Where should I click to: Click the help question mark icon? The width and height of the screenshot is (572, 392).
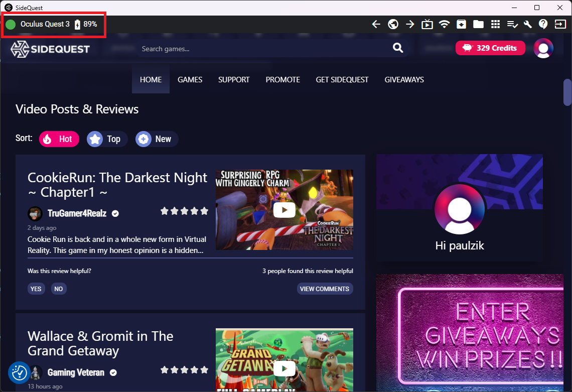tap(543, 24)
